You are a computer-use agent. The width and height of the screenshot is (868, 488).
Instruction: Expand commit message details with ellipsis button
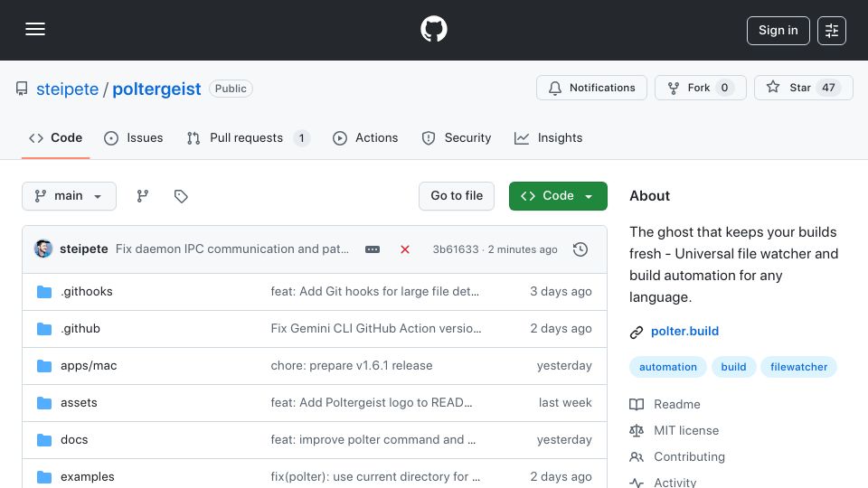(x=373, y=249)
